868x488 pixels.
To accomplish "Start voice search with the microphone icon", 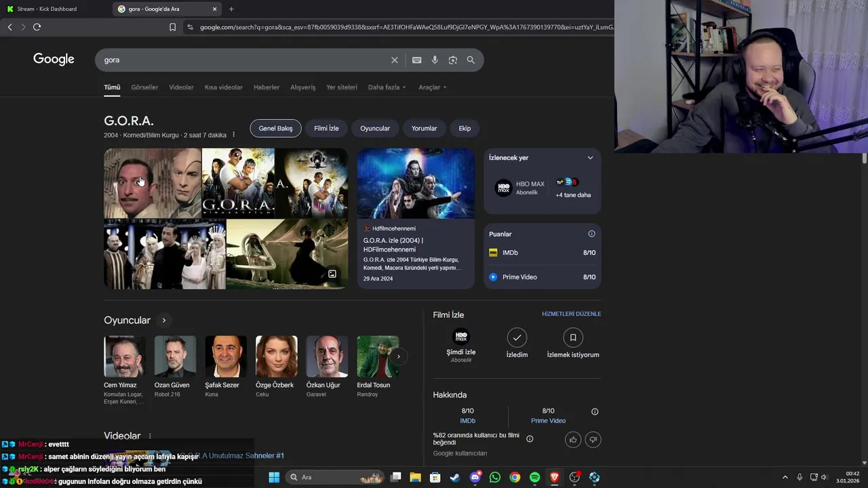I will tap(435, 60).
